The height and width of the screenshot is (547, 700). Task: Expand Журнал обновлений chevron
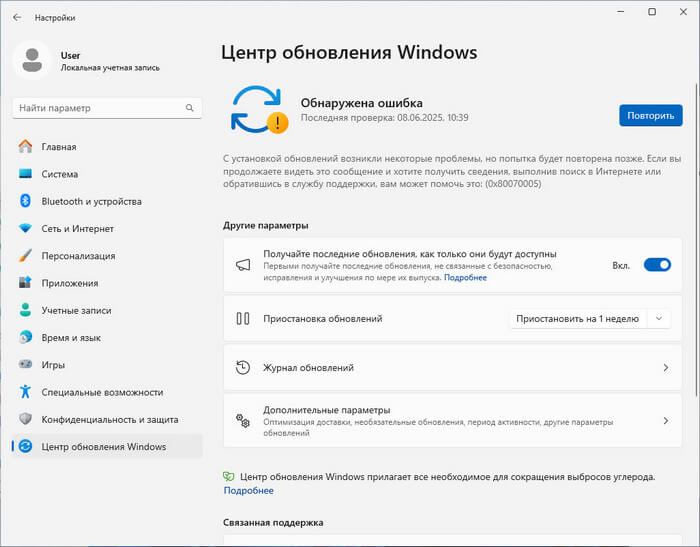[x=665, y=368]
